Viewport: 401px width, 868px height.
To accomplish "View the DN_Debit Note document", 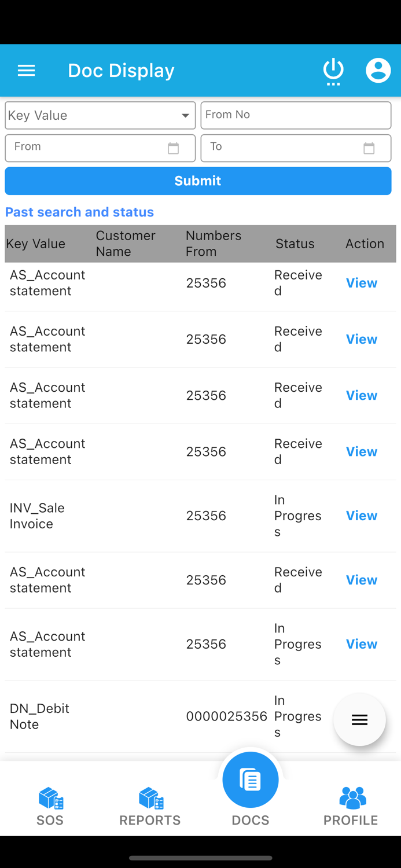I will point(362,716).
